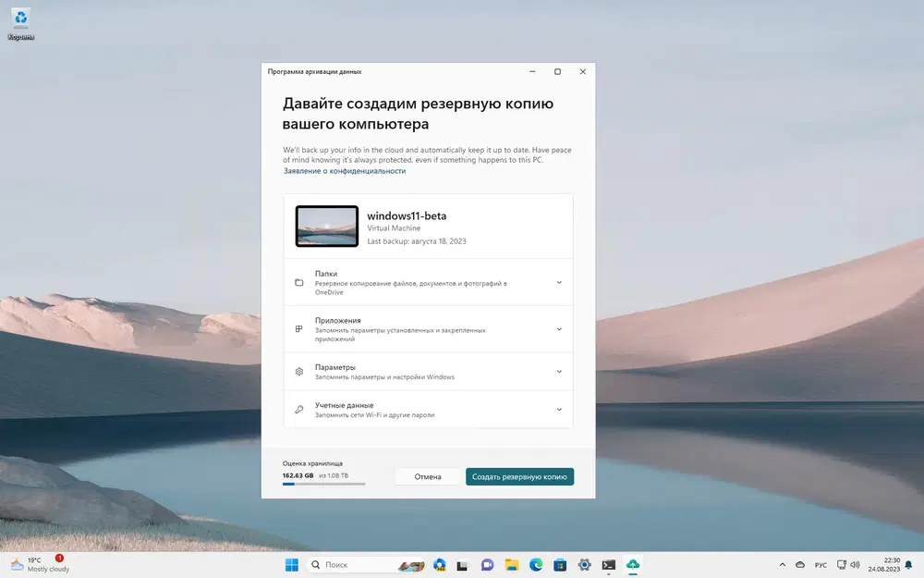Viewport: 924px width, 578px height.
Task: Open the Заявление о конфиденциальности link
Action: pos(345,171)
